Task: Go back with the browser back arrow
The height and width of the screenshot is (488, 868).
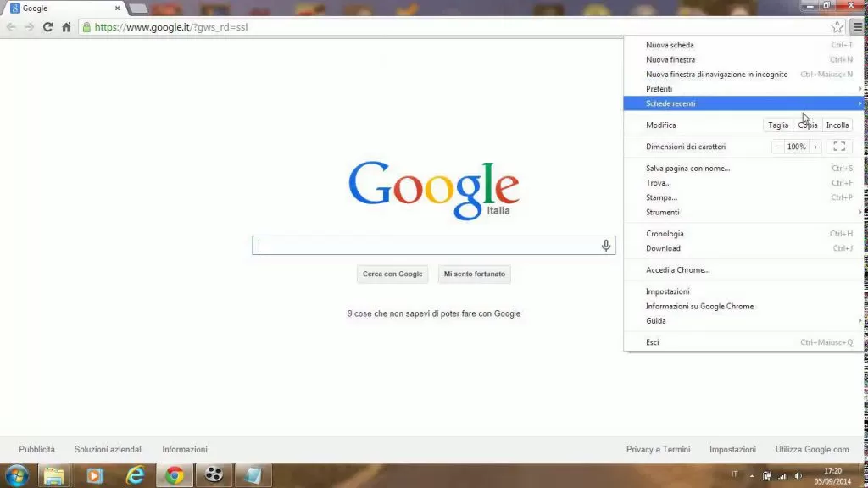Action: pyautogui.click(x=11, y=27)
